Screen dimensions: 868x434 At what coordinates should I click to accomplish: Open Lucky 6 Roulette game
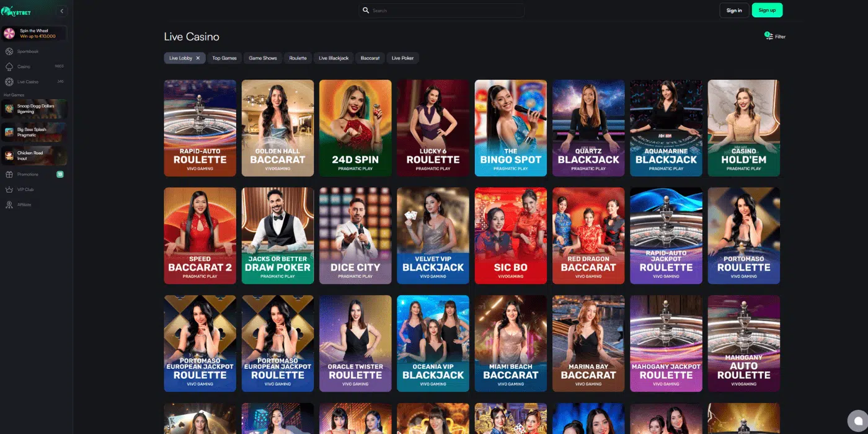[x=433, y=128]
